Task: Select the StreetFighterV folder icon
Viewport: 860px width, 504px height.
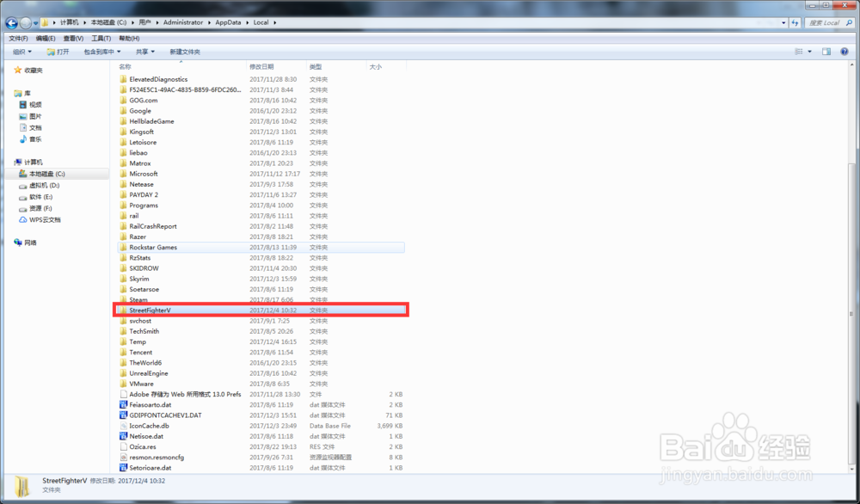Action: (x=123, y=310)
